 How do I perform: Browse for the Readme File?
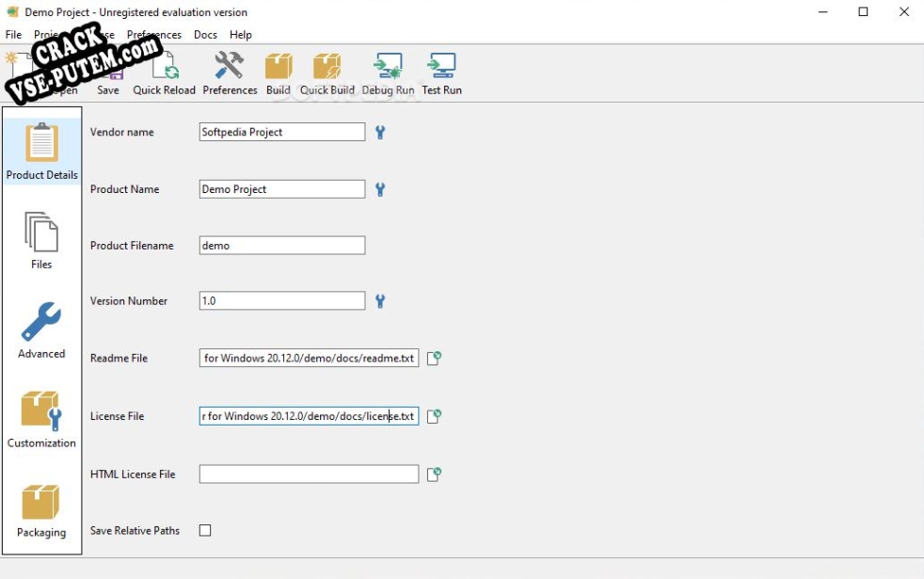click(x=435, y=358)
